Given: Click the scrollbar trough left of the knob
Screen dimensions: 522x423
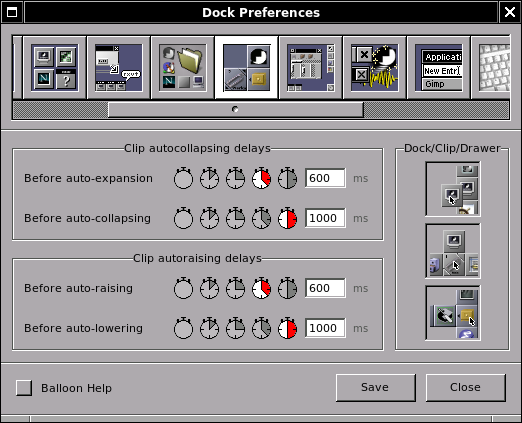Looking at the screenshot, I should tap(60, 110).
